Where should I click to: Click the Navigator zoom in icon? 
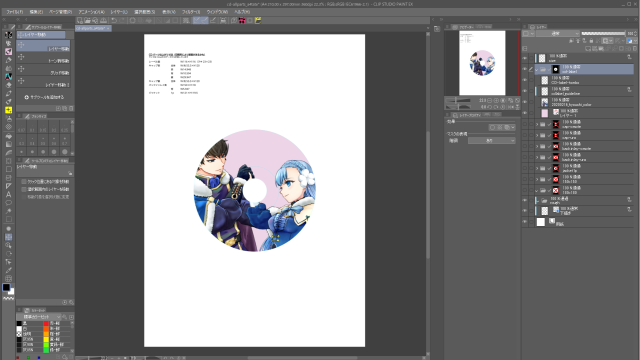(x=496, y=100)
